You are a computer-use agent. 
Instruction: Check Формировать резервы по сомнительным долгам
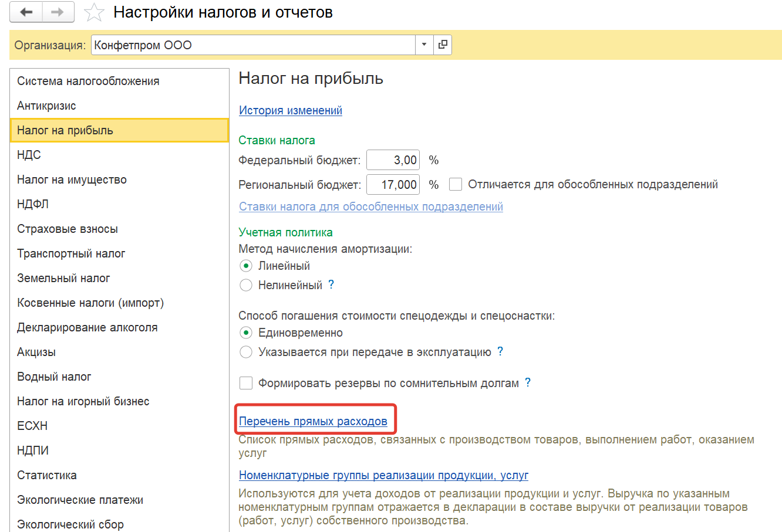[246, 383]
